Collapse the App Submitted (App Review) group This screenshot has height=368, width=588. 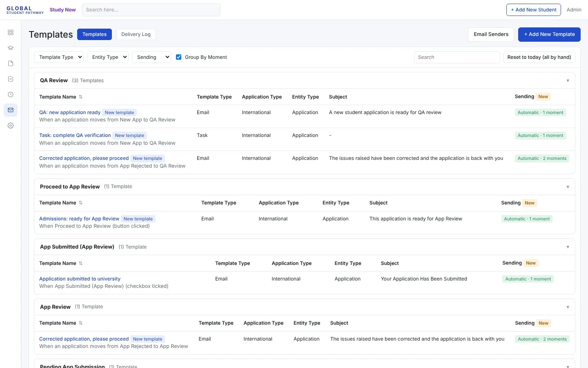coord(568,247)
